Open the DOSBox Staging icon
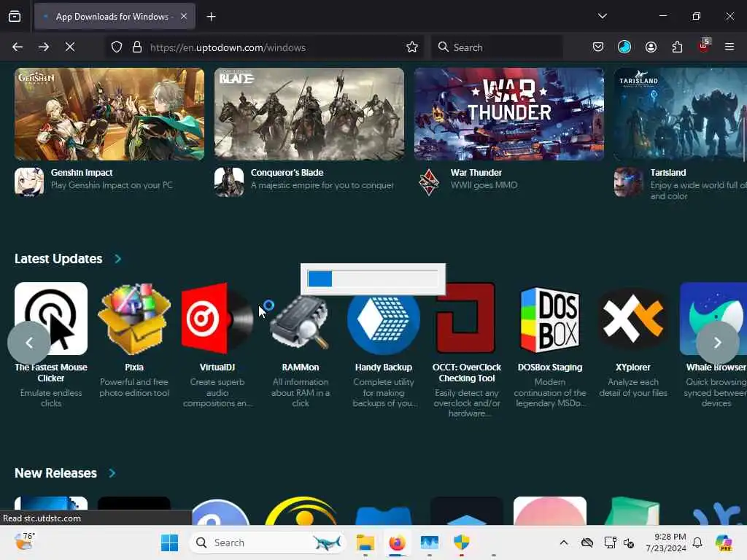 click(550, 319)
